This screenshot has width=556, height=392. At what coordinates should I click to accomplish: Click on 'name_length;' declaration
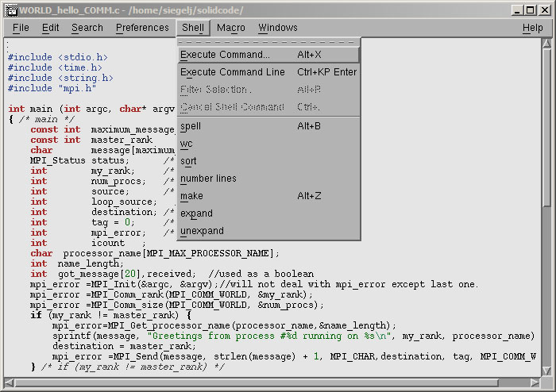(x=91, y=263)
